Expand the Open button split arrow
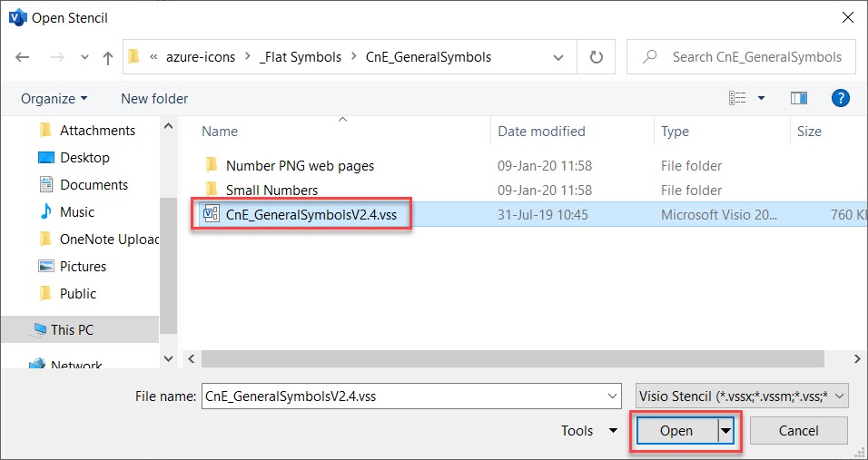868x460 pixels. point(726,431)
